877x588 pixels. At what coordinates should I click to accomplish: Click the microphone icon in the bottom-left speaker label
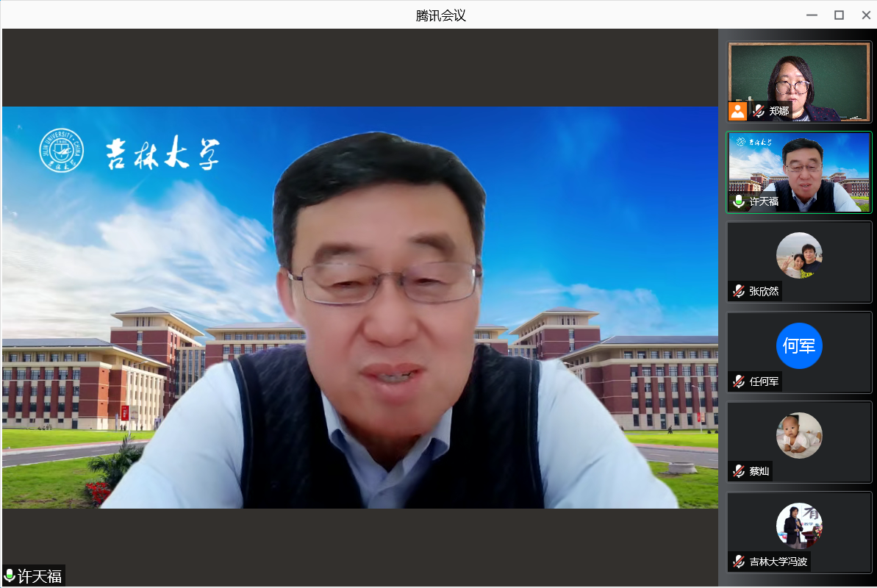(x=10, y=576)
